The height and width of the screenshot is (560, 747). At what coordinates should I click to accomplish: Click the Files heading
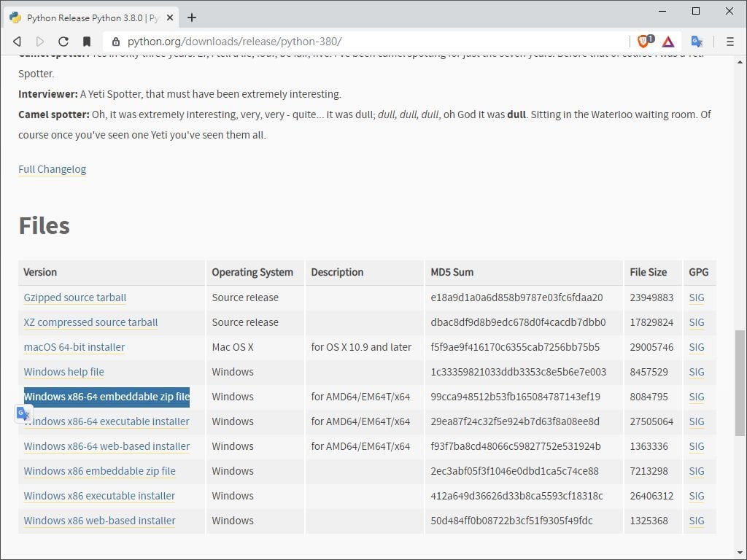[44, 226]
